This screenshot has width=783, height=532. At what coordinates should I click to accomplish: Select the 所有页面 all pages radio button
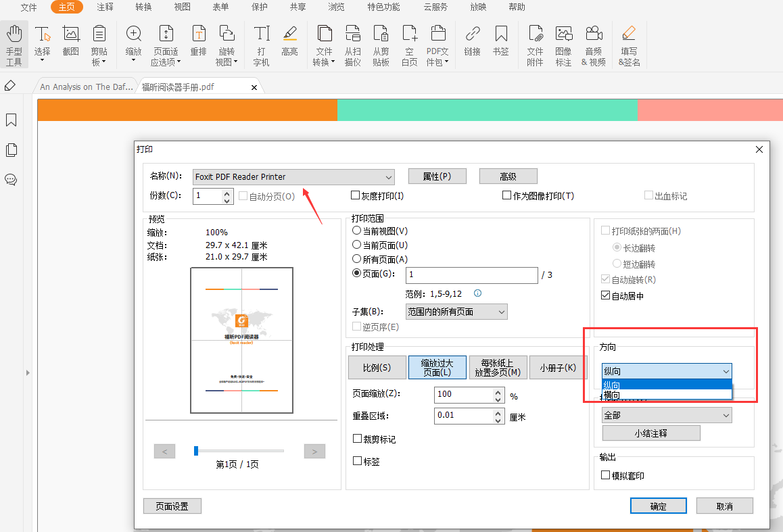point(357,260)
